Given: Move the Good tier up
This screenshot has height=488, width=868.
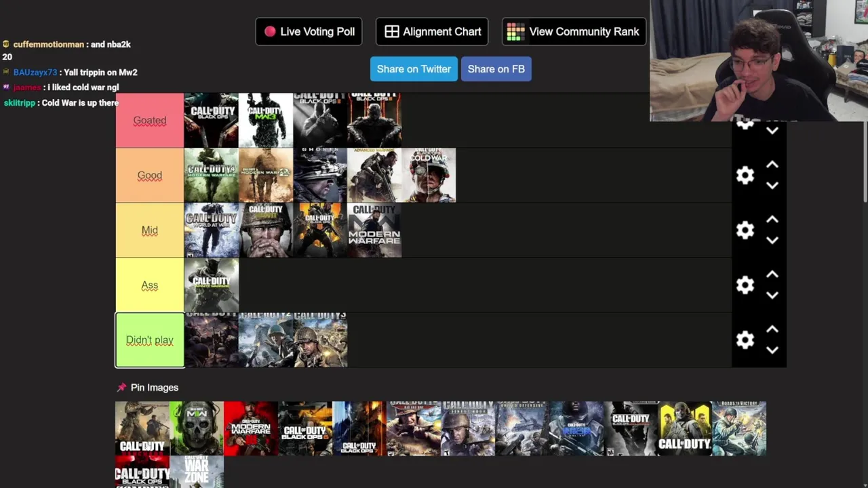Looking at the screenshot, I should [772, 165].
